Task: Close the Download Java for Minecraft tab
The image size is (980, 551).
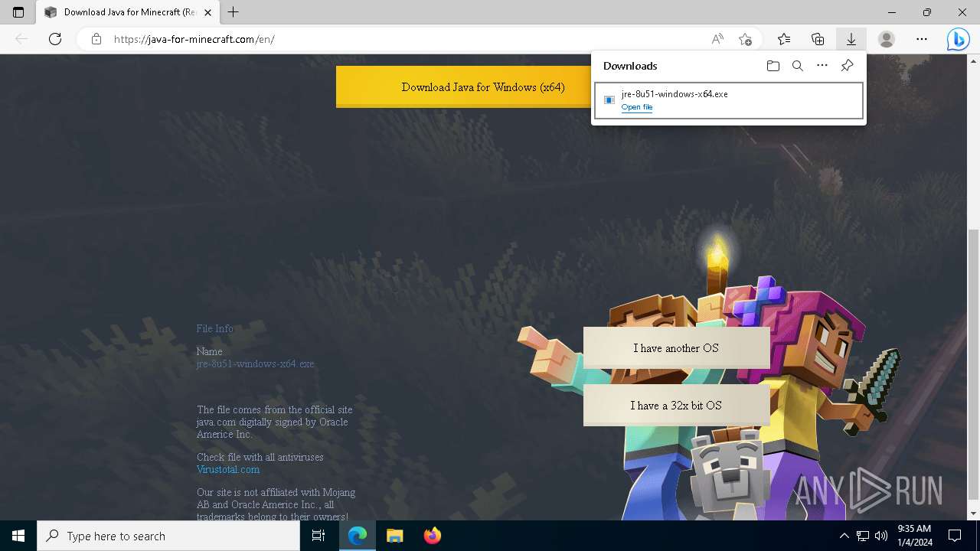Action: click(x=207, y=12)
